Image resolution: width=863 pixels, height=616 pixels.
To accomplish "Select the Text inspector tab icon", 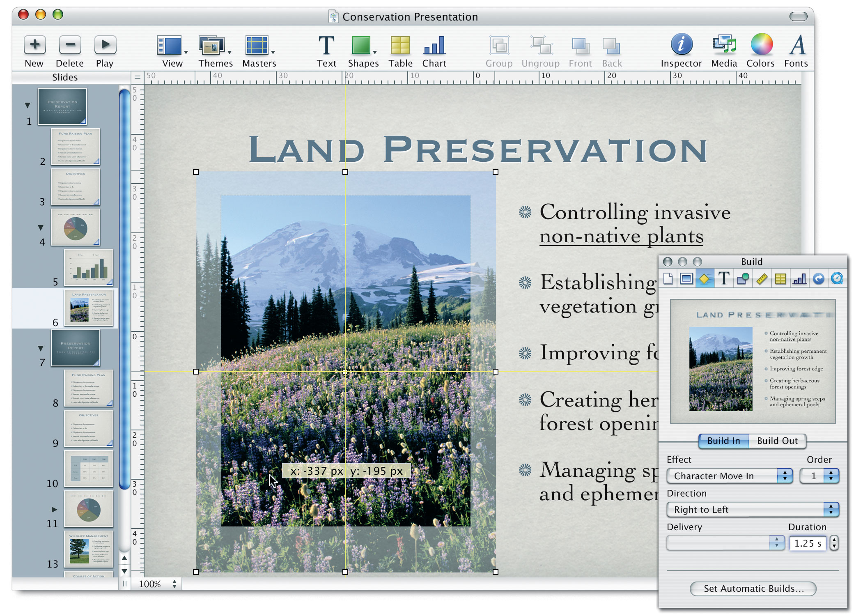I will (724, 279).
